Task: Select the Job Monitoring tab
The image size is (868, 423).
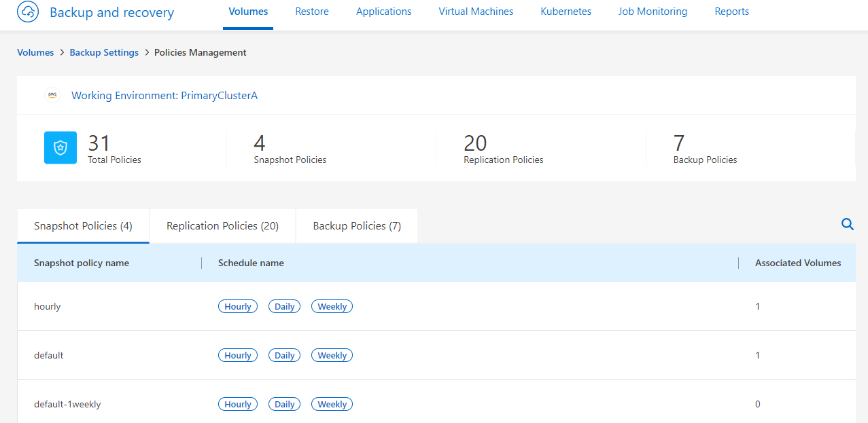Action: pyautogui.click(x=653, y=12)
